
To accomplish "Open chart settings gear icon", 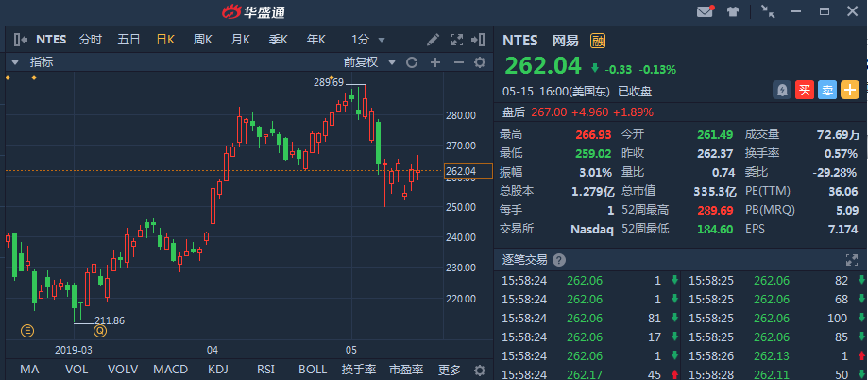I will (x=480, y=62).
